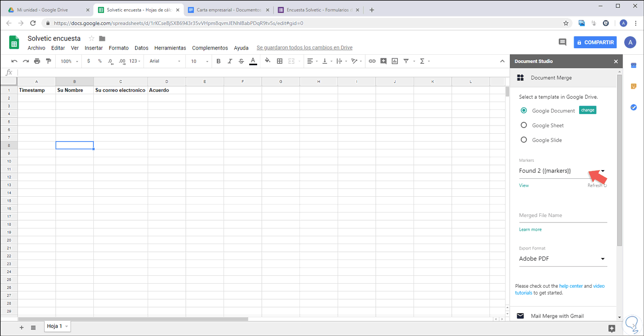Image resolution: width=644 pixels, height=336 pixels.
Task: Add a new sheet with the plus icon
Action: (21, 327)
